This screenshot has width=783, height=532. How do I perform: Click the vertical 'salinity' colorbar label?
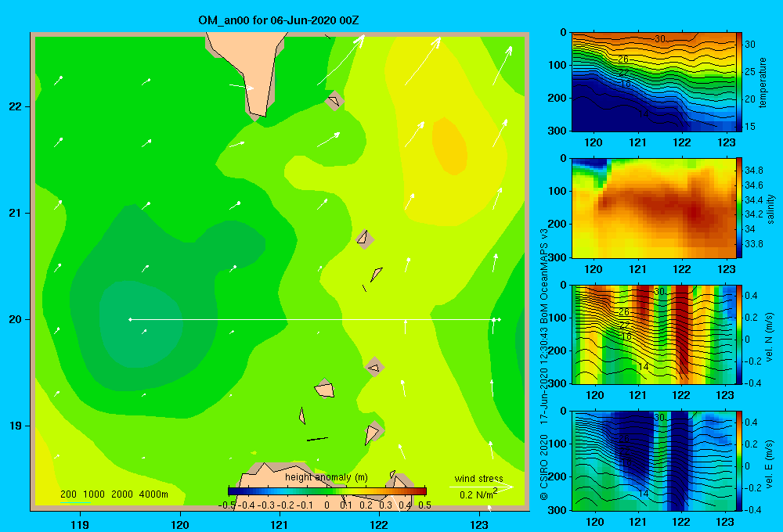[x=771, y=209]
